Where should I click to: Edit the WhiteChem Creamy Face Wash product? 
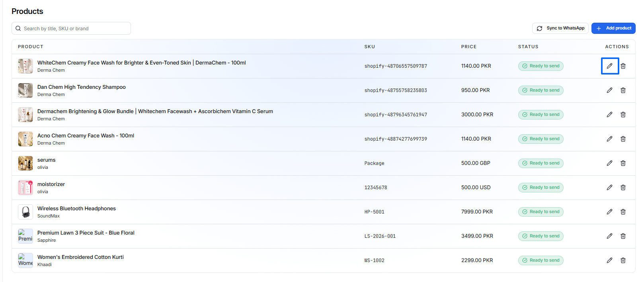[x=609, y=66]
